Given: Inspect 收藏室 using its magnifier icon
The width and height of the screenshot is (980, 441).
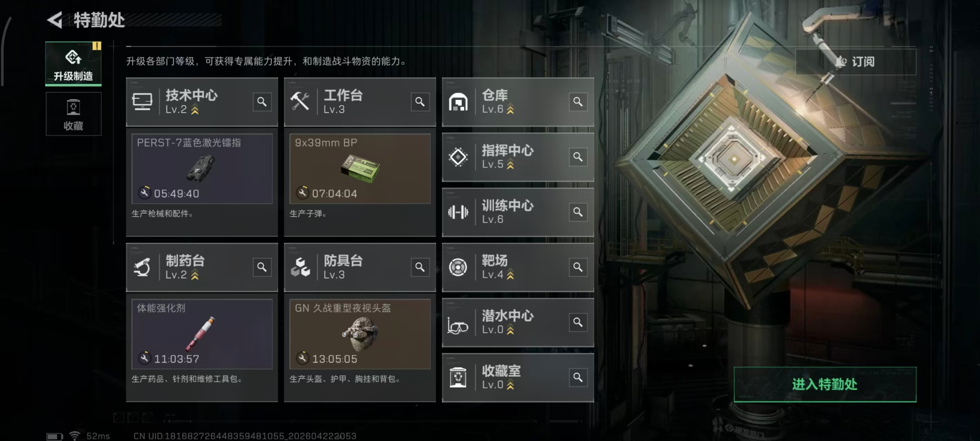Looking at the screenshot, I should point(578,378).
